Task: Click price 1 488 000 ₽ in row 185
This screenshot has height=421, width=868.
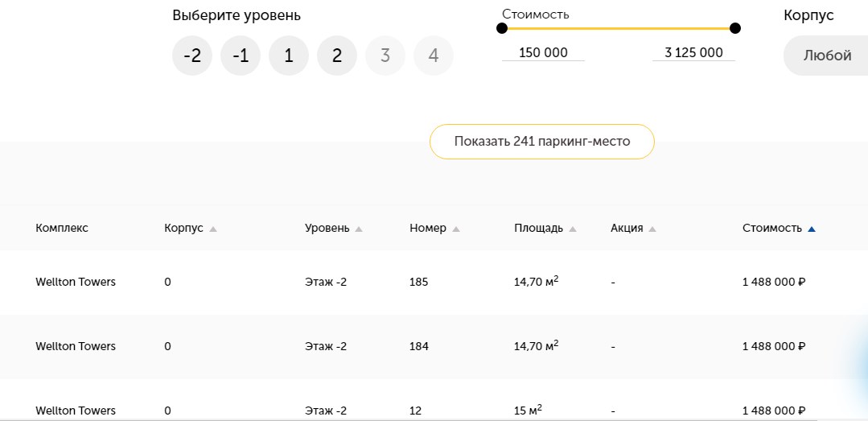Action: coord(774,282)
